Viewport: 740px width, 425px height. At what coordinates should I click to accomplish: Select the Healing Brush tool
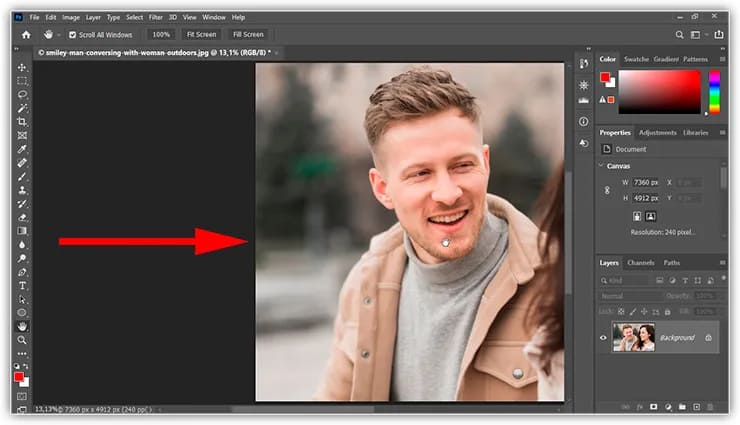coord(22,163)
